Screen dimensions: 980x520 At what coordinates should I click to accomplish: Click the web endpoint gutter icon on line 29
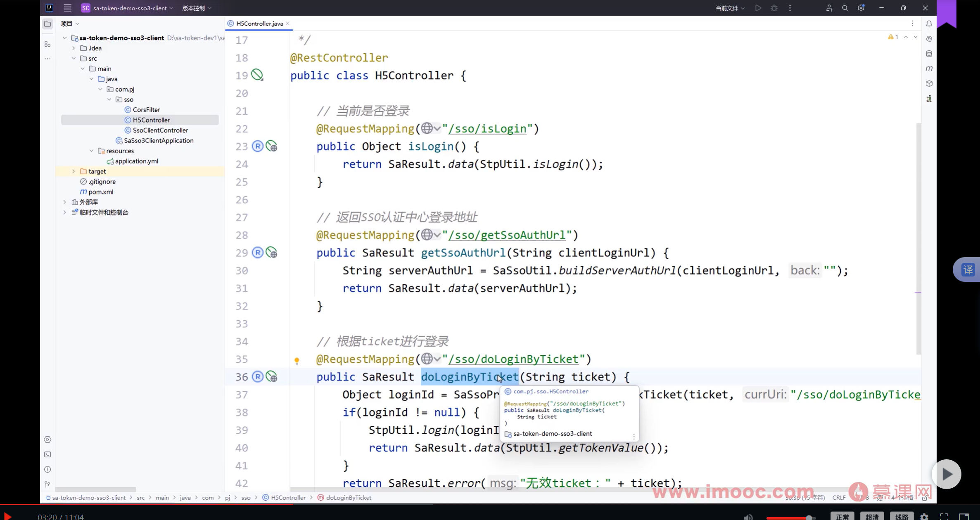(271, 253)
